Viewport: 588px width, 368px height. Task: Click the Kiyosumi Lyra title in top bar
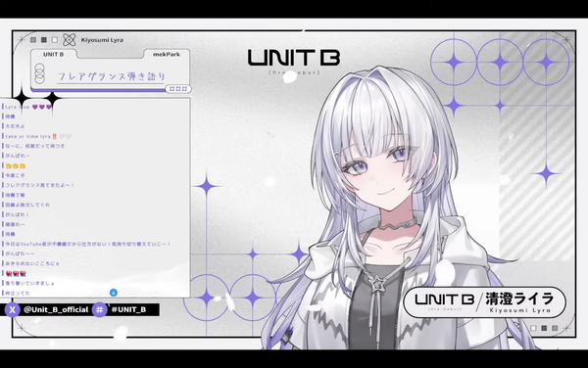tap(102, 40)
